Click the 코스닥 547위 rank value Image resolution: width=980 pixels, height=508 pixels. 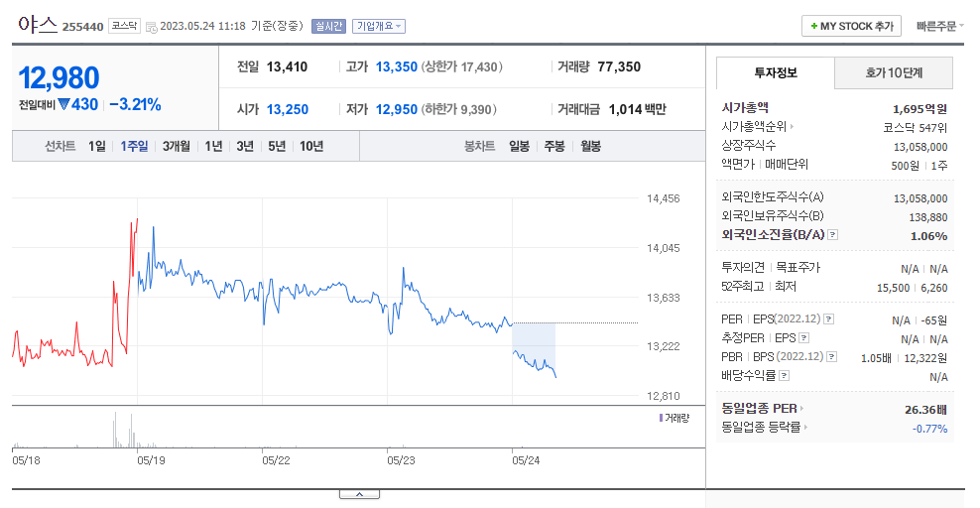[x=915, y=128]
